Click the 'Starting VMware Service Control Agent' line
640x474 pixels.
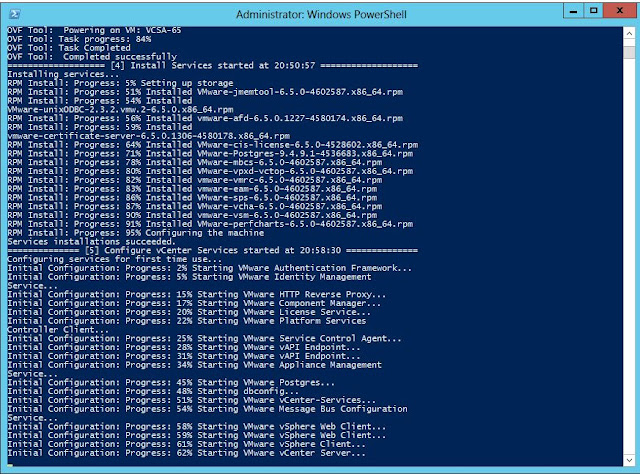pyautogui.click(x=204, y=339)
